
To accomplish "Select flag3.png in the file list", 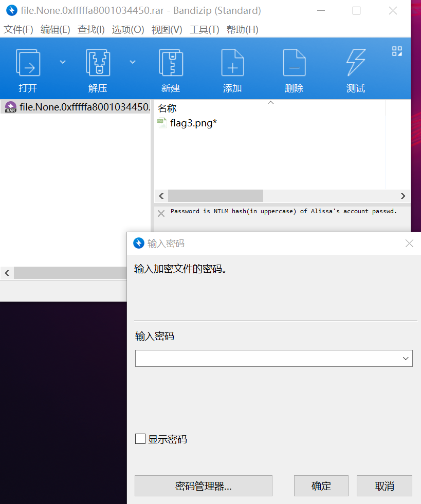I will 193,123.
